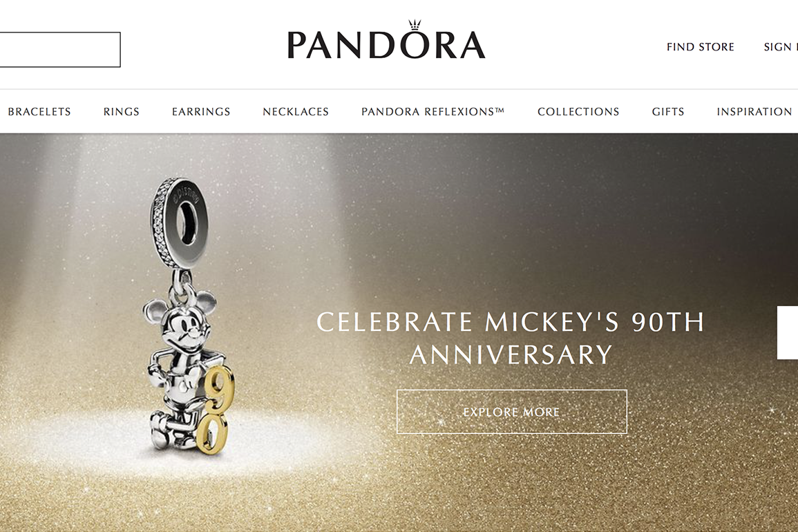Select the Earrings category

click(201, 111)
